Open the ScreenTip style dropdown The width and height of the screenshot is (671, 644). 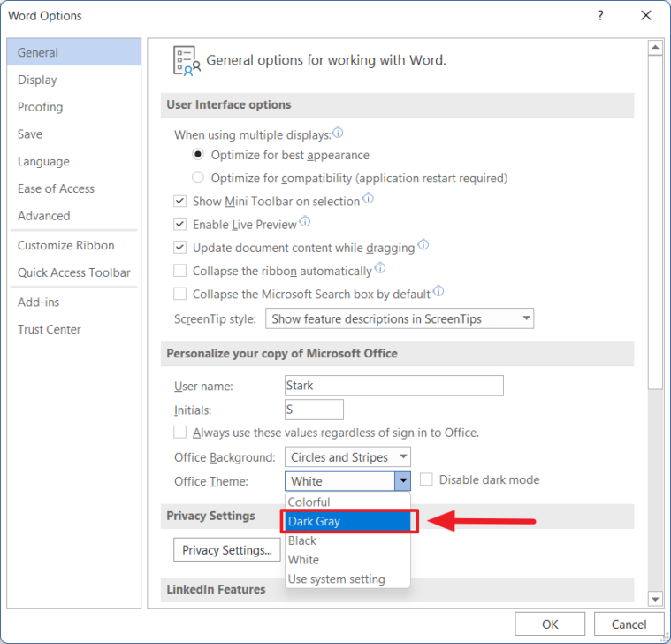click(x=400, y=318)
